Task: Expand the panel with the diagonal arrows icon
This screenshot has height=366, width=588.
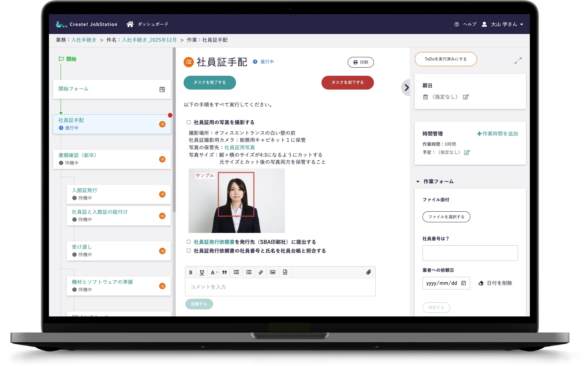Action: (518, 61)
